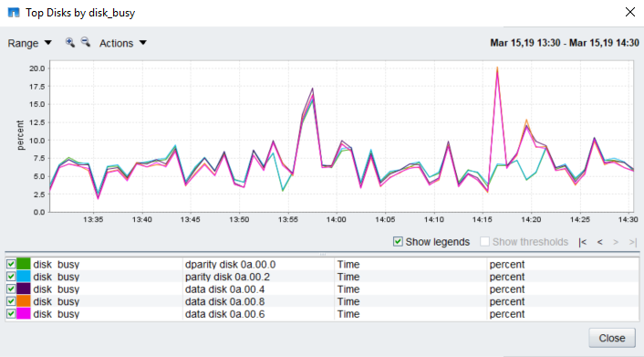Select the 'dparity disk 0a.00.0' legend cell
Image resolution: width=644 pixels, height=357 pixels.
point(258,264)
